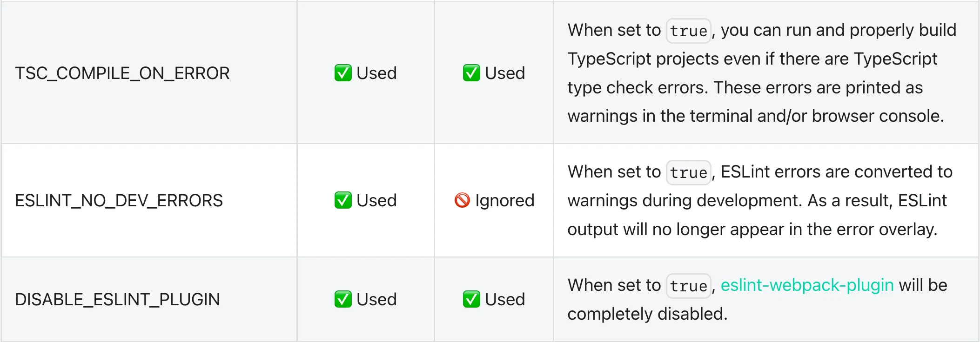Screen dimensions: 980x342
Task: Click the green checkmark in the ESLINT_NO_DEV_ERRORS row
Action: pos(343,200)
